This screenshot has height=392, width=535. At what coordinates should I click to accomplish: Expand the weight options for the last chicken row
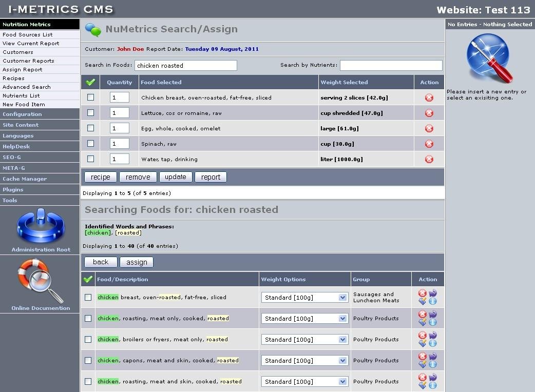[x=304, y=381]
